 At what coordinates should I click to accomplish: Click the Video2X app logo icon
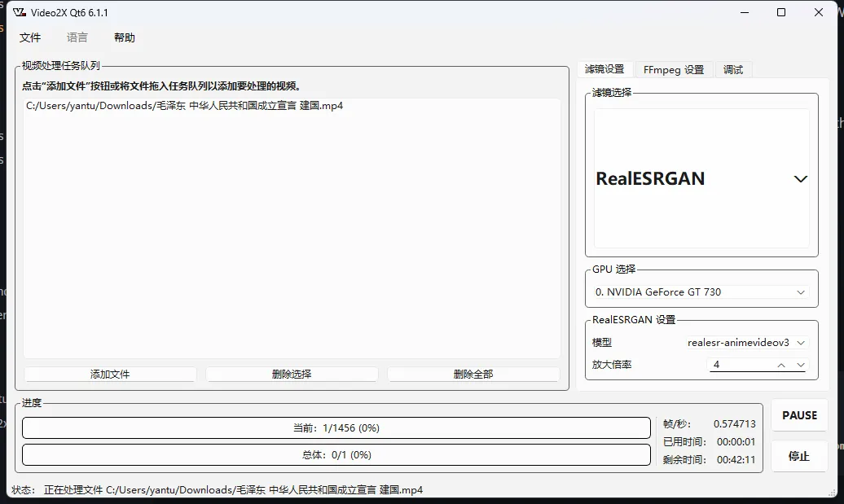pos(20,12)
